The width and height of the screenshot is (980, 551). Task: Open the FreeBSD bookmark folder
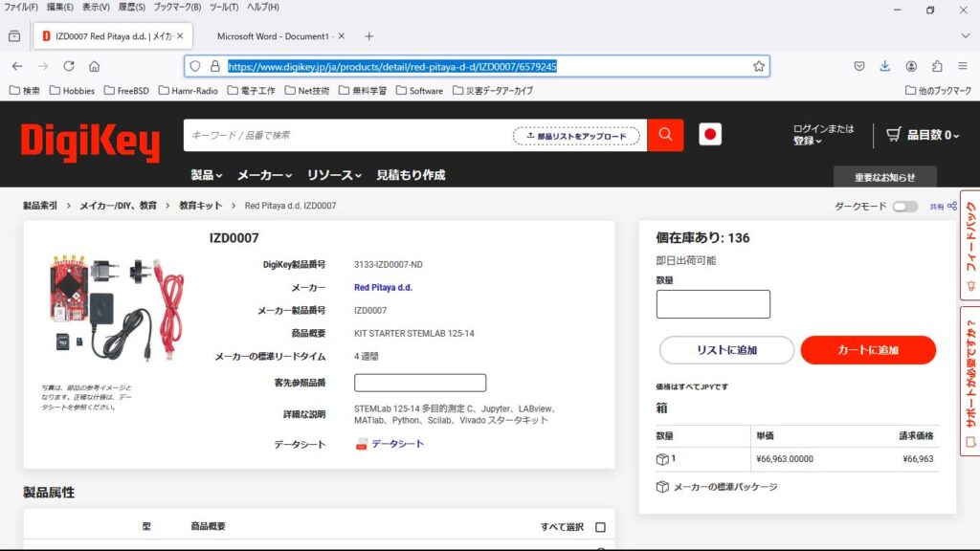point(126,91)
